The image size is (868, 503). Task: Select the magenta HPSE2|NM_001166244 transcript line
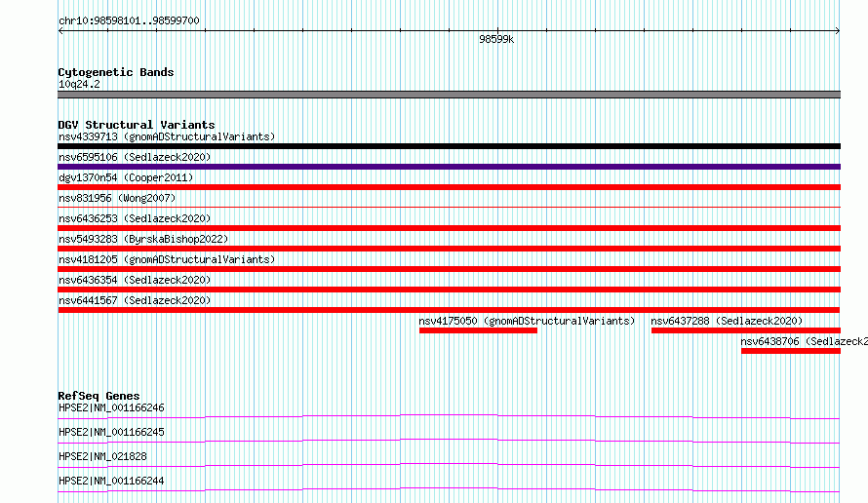pyautogui.click(x=449, y=489)
